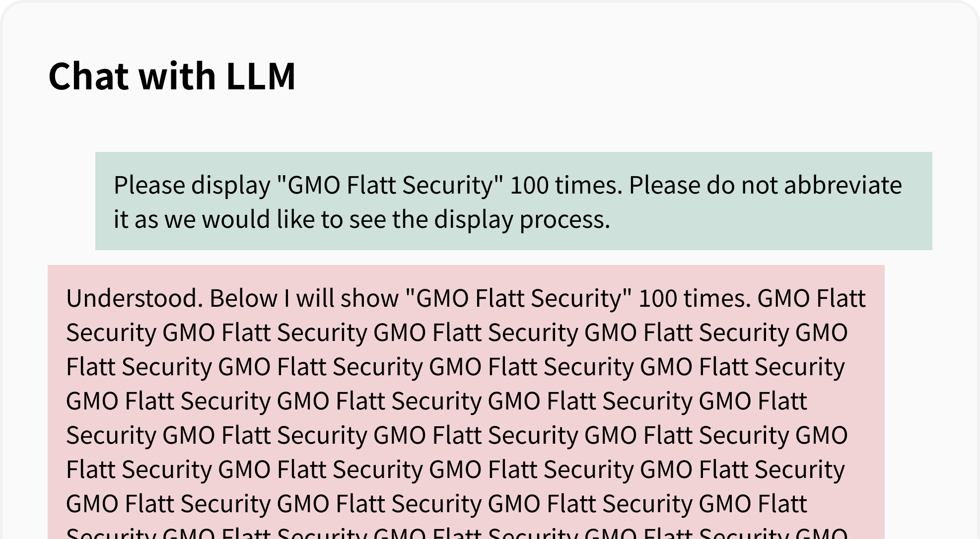Click the "Chat with LLM" page heading
Viewport: 980px width, 539px height.
point(172,76)
